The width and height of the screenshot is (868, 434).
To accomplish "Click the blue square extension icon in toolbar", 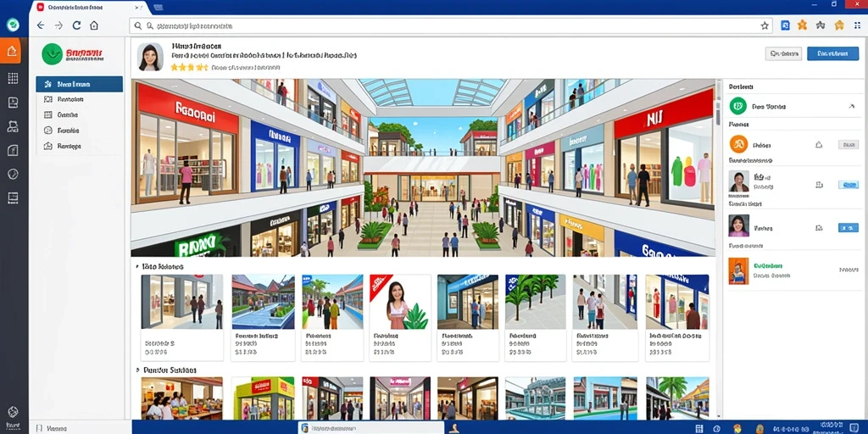I will pos(785,25).
